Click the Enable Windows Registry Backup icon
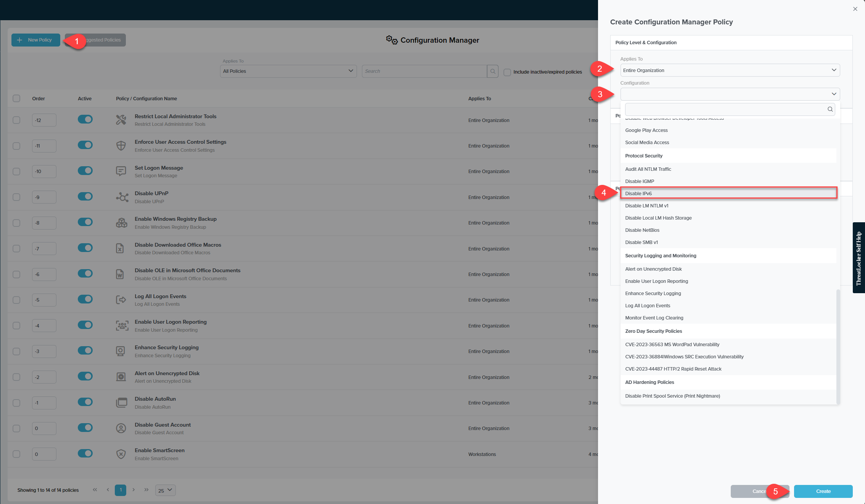Image resolution: width=865 pixels, height=504 pixels. coord(121,223)
